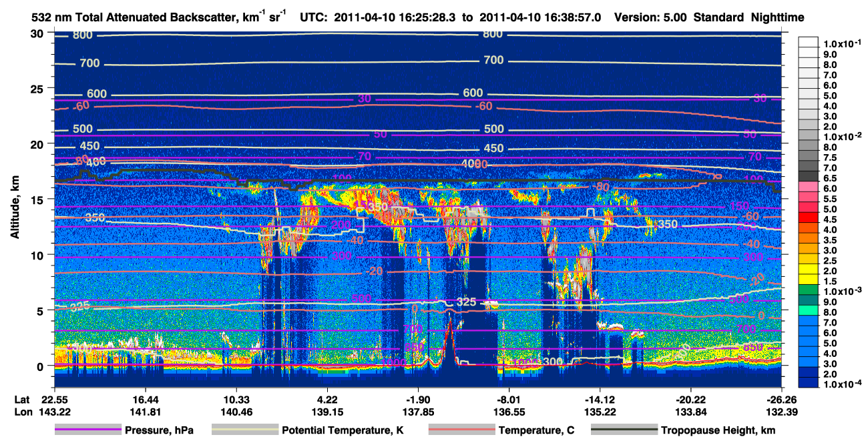The image size is (868, 445).
Task: Click the 10 km altitude tick label
Action: [38, 254]
